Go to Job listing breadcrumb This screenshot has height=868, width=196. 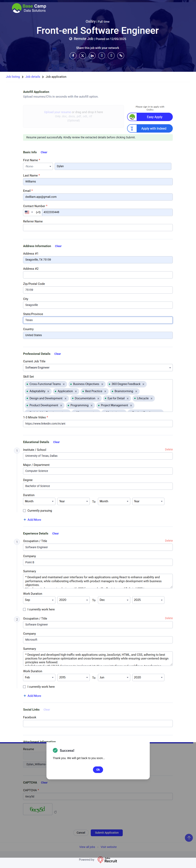(x=13, y=77)
